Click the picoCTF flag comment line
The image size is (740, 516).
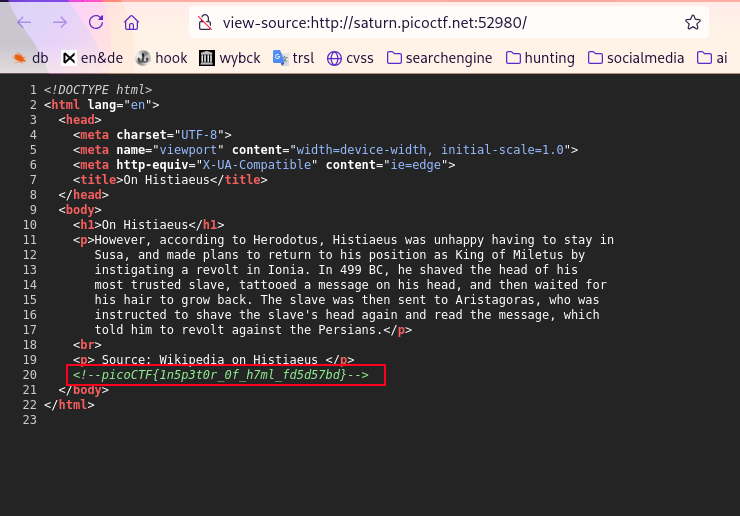[220, 375]
